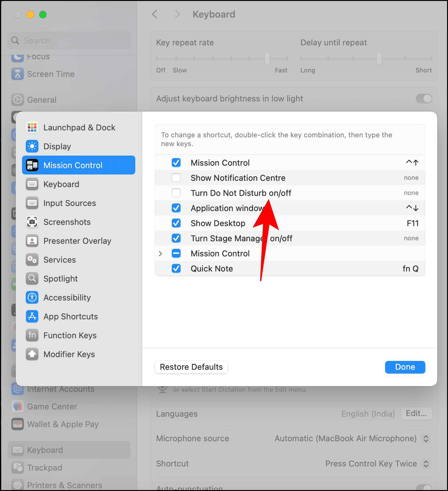Image resolution: width=448 pixels, height=491 pixels.
Task: Click the Display brightness icon
Action: click(32, 146)
